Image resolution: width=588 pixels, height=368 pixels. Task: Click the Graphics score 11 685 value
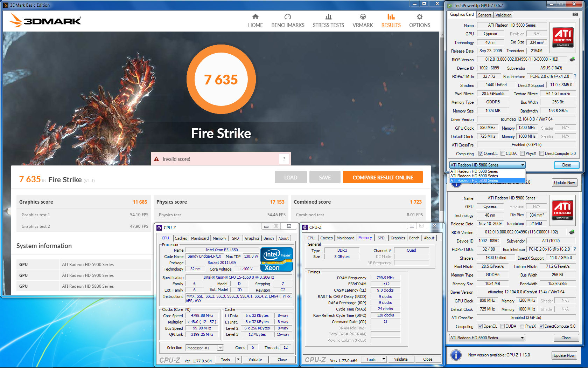coord(140,202)
